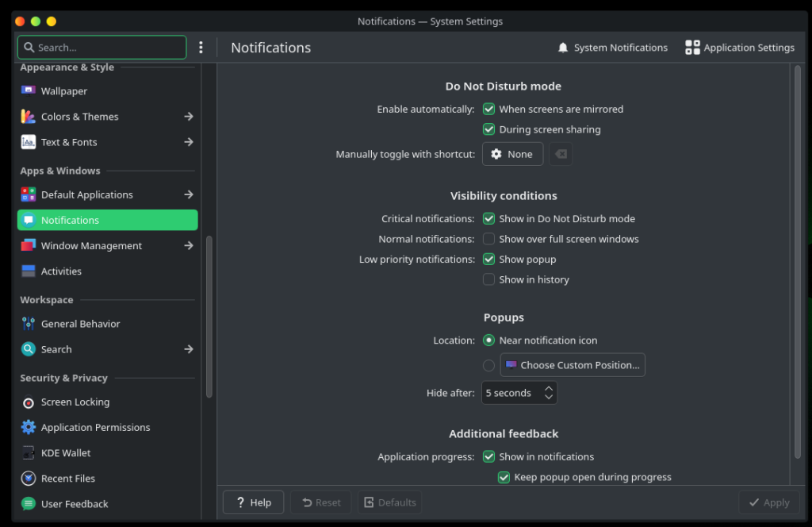
Task: Click the User Feedback icon
Action: (29, 504)
